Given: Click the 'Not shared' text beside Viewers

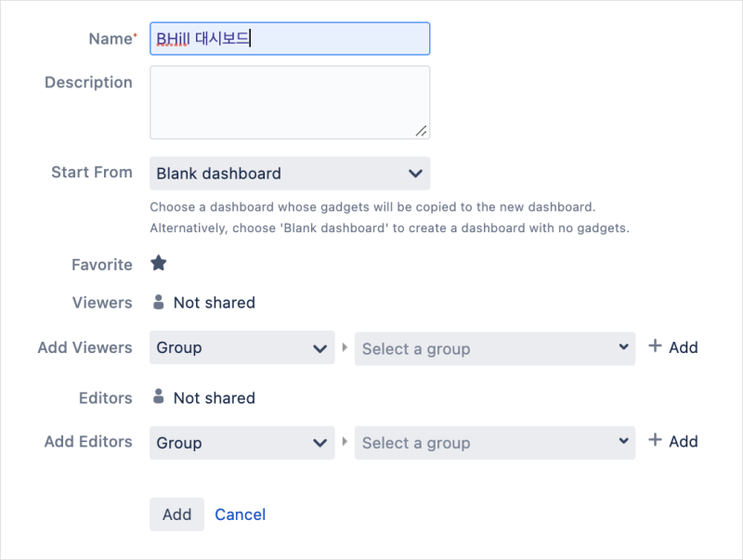Looking at the screenshot, I should (x=214, y=303).
